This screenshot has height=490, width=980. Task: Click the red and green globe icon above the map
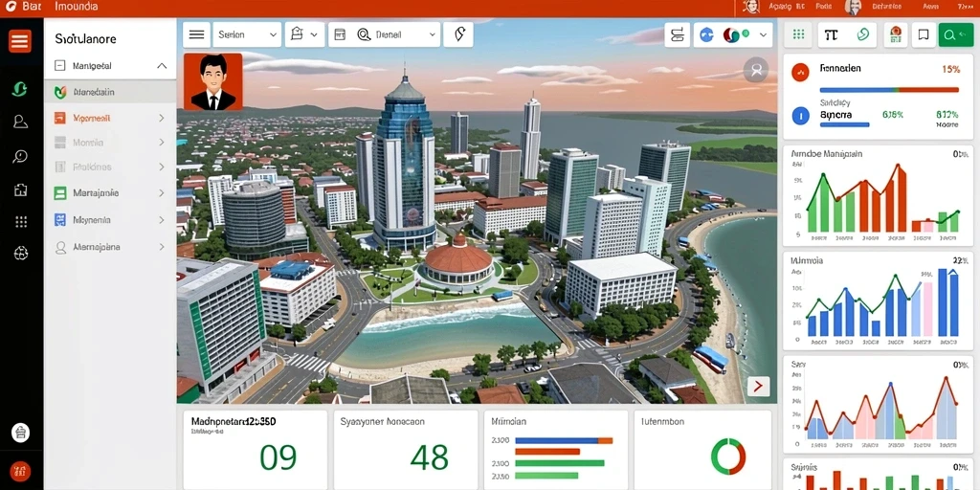[x=733, y=35]
